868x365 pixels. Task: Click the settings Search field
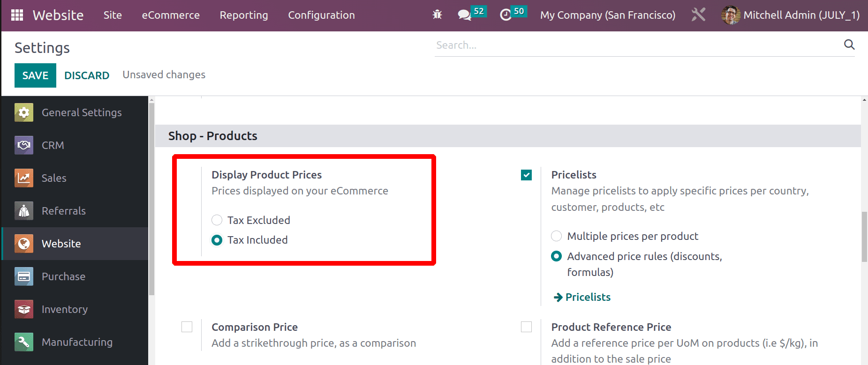[638, 45]
